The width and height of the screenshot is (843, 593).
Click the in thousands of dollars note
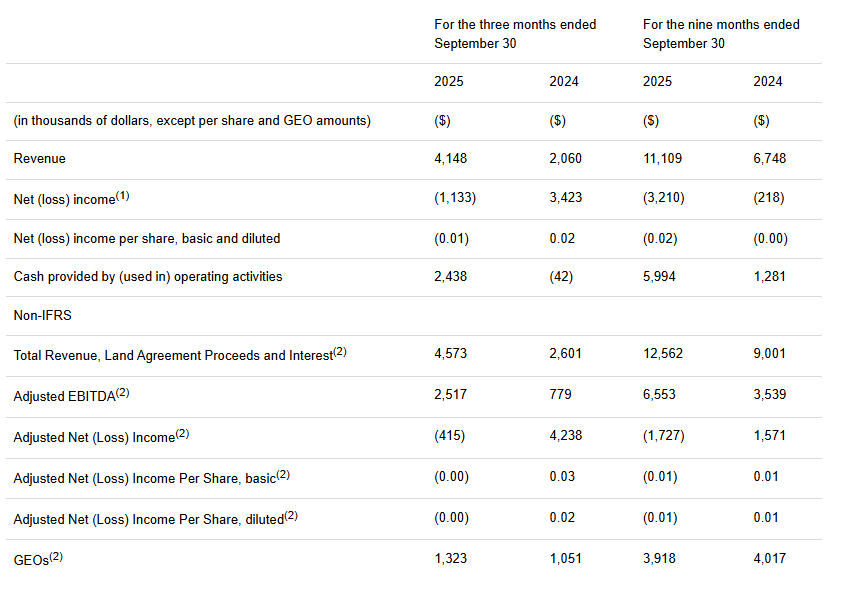click(192, 120)
